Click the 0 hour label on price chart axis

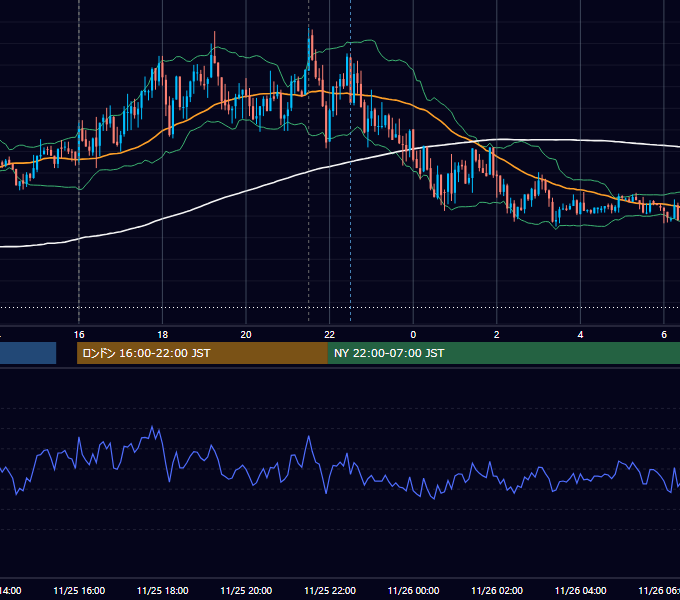[x=413, y=335]
